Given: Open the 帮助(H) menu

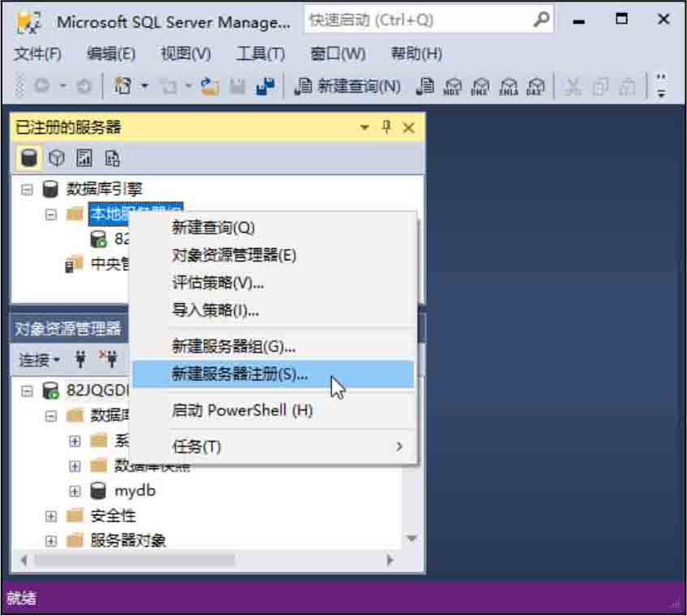Looking at the screenshot, I should click(x=416, y=54).
